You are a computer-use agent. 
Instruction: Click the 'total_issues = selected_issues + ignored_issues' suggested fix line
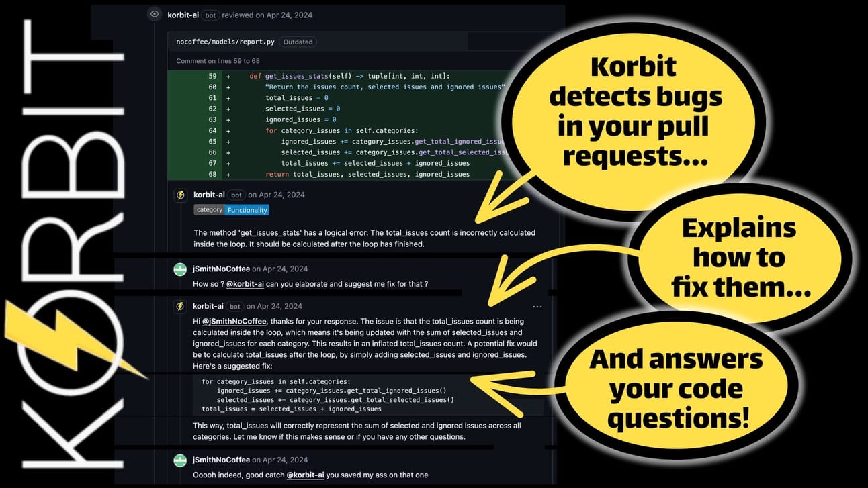click(292, 409)
